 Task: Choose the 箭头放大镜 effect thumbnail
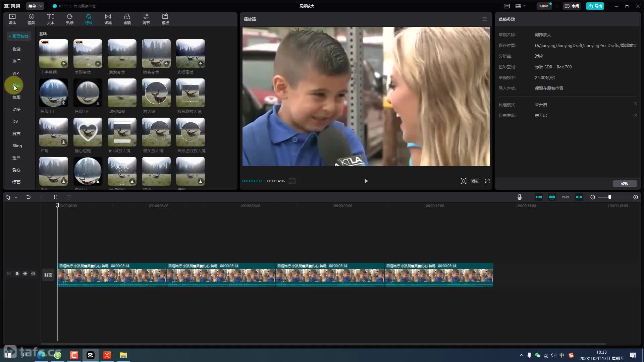pos(156,132)
